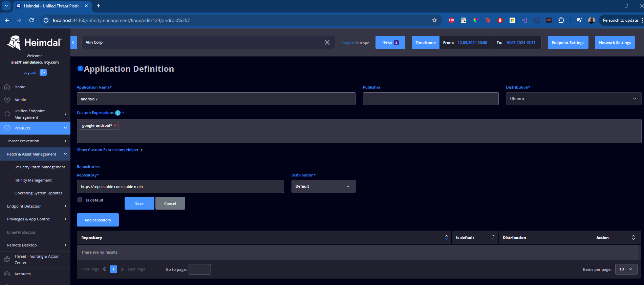
Task: Expand Remote Desktop submenu
Action: 65,245
